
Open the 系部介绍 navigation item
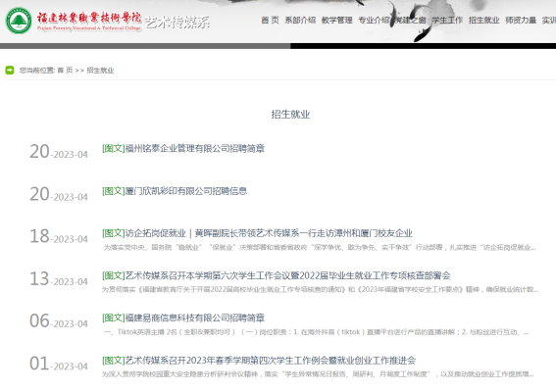coord(300,21)
